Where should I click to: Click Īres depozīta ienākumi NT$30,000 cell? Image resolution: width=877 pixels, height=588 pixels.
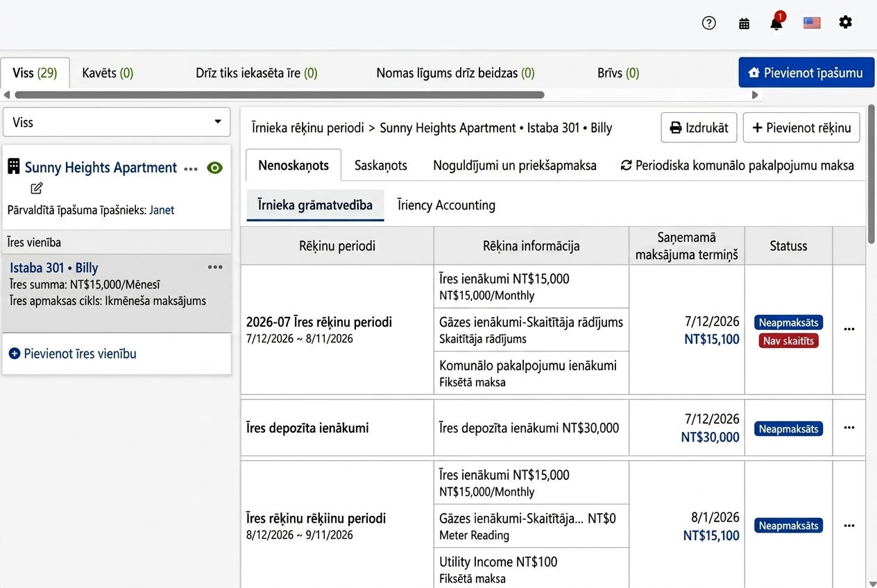click(x=531, y=428)
